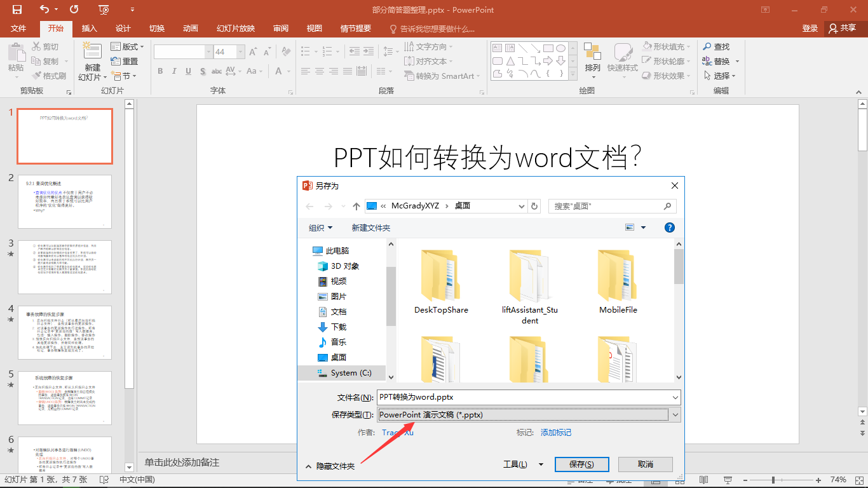
Task: Open the Tools 工具 dropdown
Action: tap(523, 464)
